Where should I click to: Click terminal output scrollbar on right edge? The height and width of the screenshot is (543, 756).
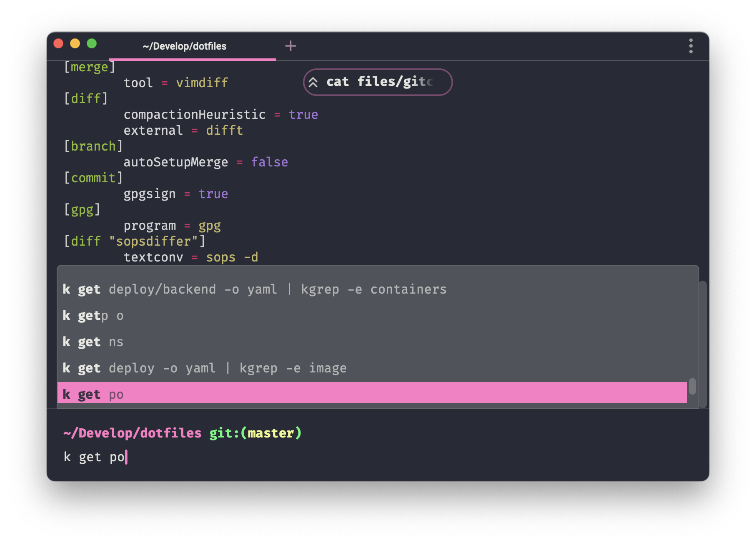[x=703, y=344]
